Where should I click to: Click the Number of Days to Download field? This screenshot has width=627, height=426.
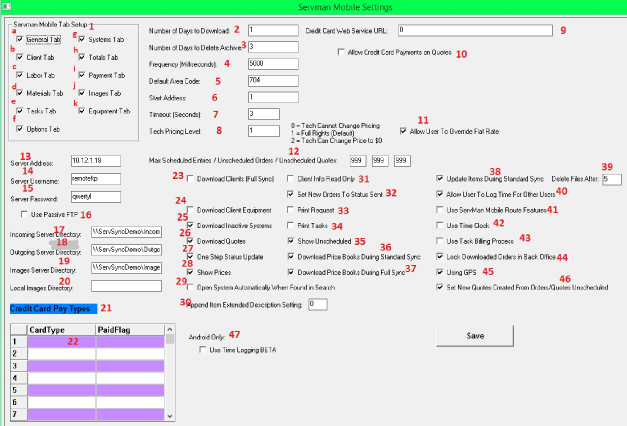tap(273, 30)
